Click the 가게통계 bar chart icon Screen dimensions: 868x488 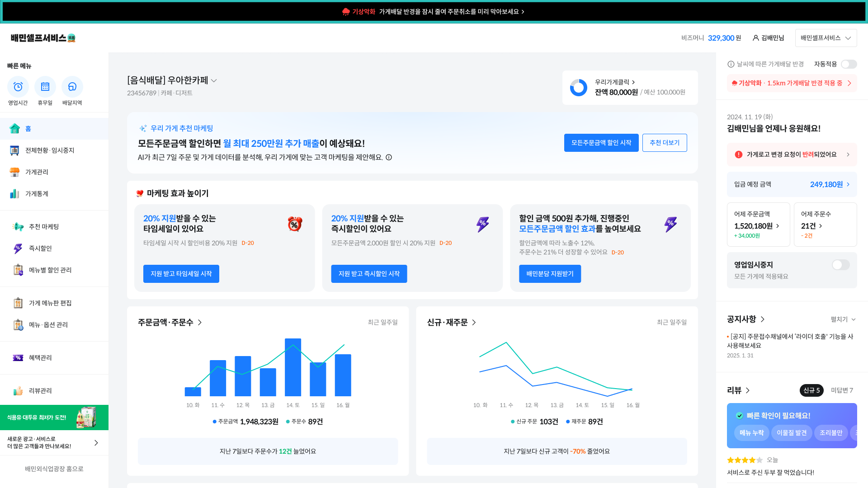(14, 194)
